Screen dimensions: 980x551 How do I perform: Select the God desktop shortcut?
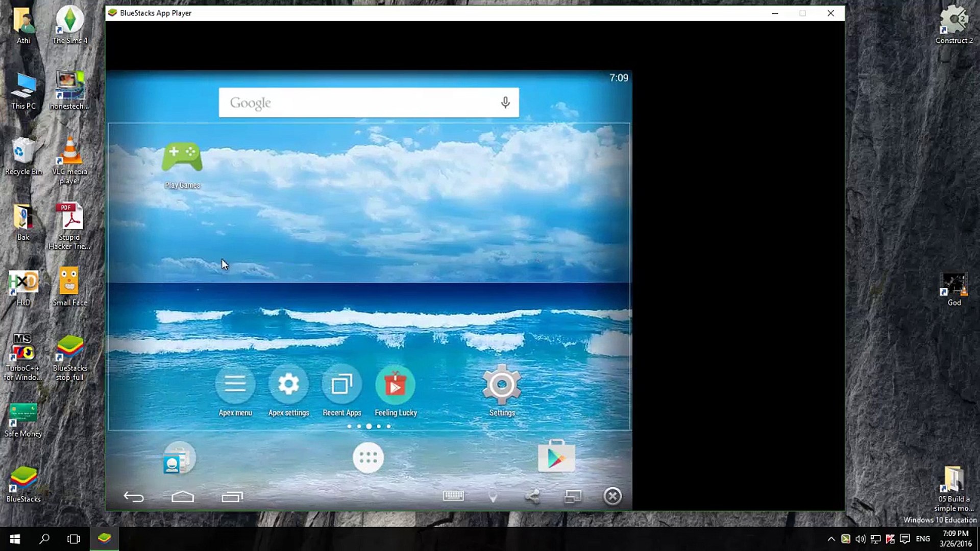click(x=954, y=289)
